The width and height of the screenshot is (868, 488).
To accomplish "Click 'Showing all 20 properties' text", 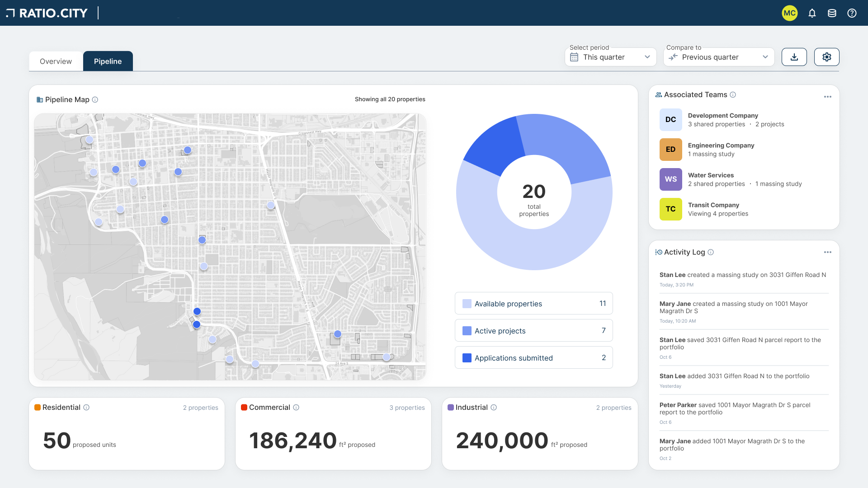I will [390, 99].
